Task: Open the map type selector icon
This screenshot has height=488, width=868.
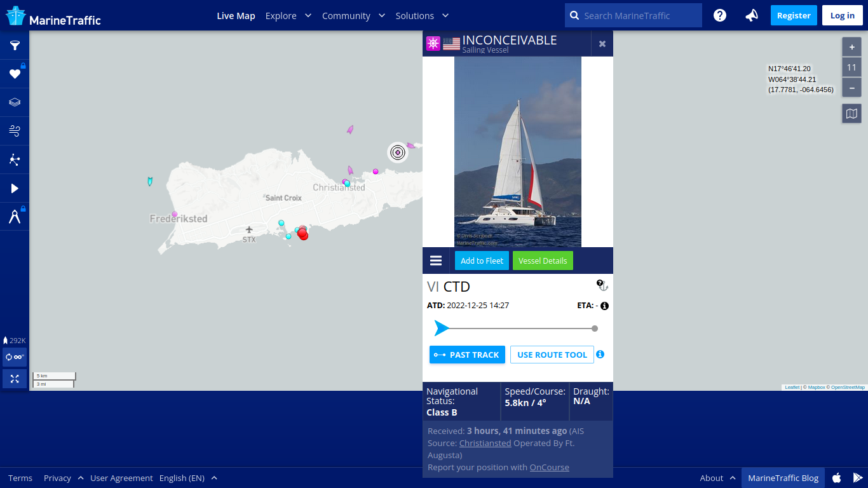Action: coord(851,114)
